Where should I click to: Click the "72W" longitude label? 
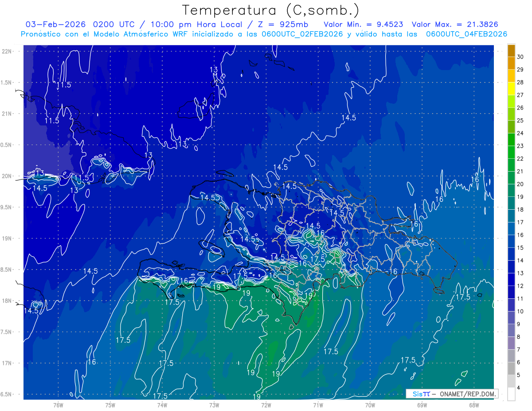(x=266, y=406)
